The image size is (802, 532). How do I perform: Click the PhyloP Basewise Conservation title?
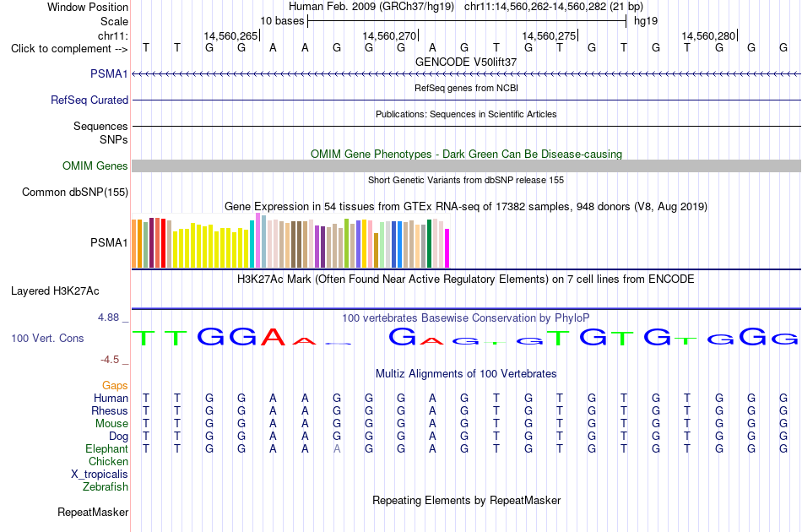pos(466,318)
